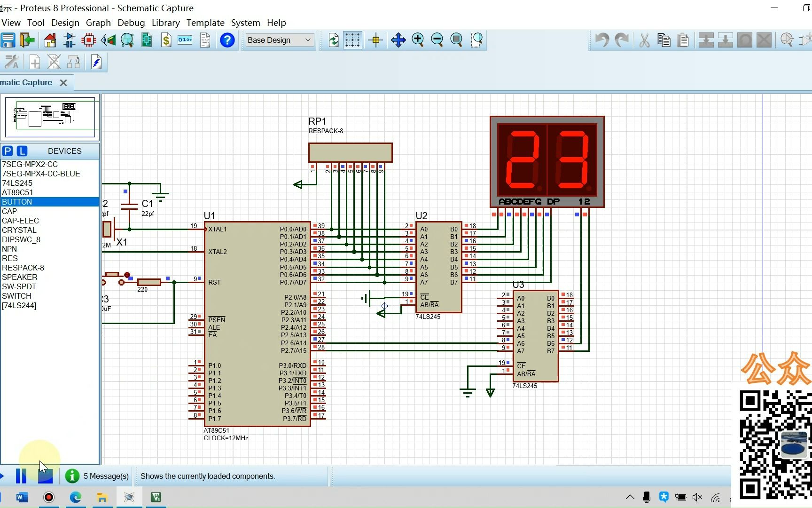Open File Explorer from taskbar
Screen dimensions: 812x508
coord(102,497)
